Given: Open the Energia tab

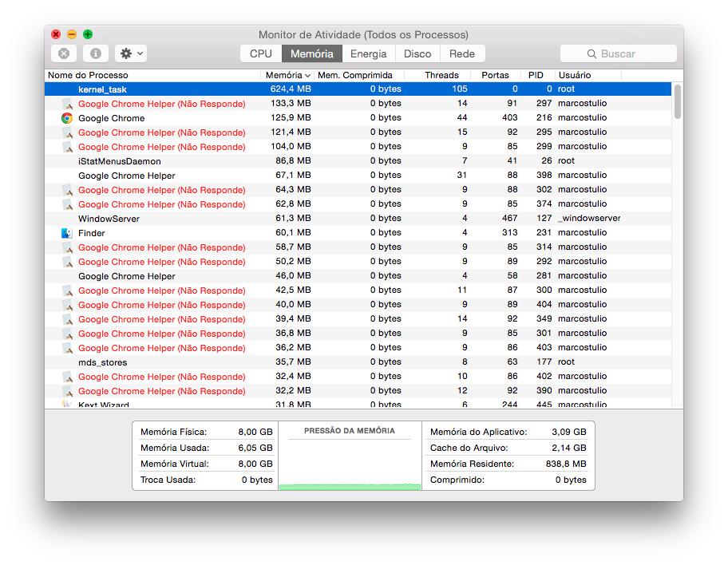Looking at the screenshot, I should click(x=369, y=53).
